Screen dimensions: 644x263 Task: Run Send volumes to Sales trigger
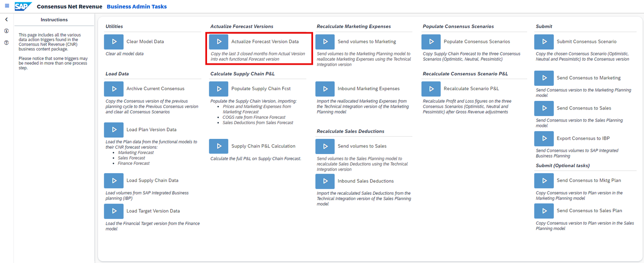click(x=325, y=146)
